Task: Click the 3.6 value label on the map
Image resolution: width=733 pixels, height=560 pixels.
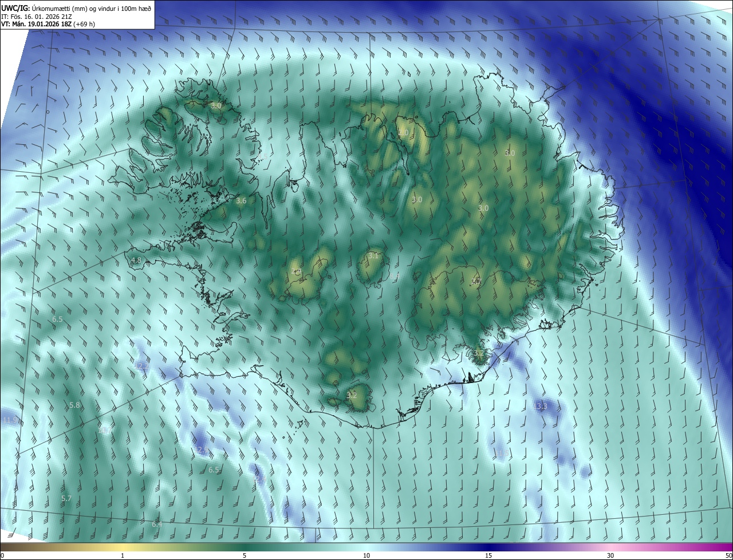Action: [x=241, y=200]
